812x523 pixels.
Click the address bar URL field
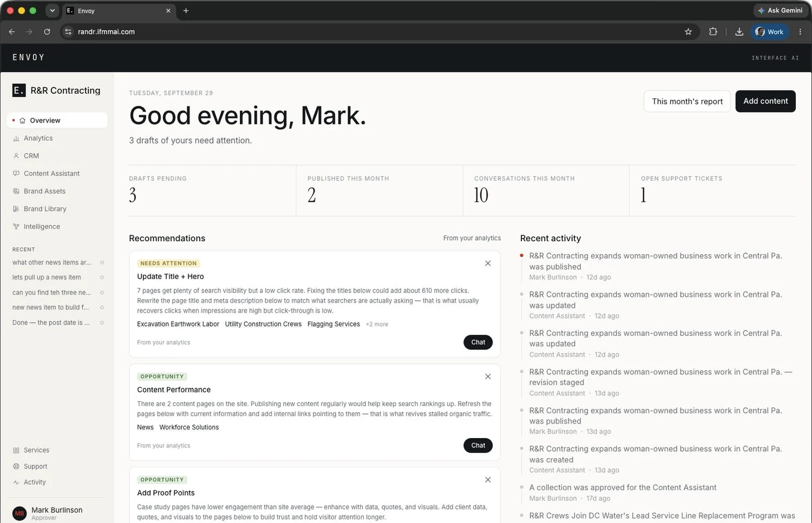pyautogui.click(x=379, y=32)
